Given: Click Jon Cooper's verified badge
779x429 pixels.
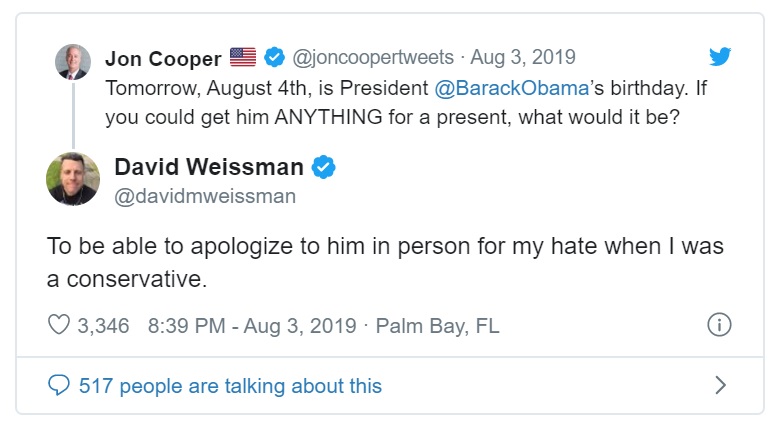Looking at the screenshot, I should pyautogui.click(x=274, y=57).
